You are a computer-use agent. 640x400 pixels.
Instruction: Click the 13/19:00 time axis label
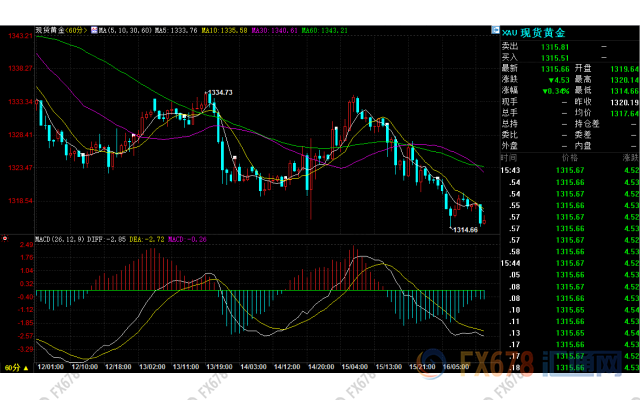click(220, 367)
